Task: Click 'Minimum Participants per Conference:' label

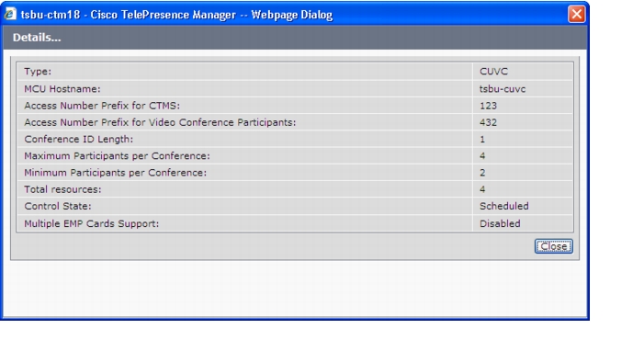Action: [x=116, y=173]
